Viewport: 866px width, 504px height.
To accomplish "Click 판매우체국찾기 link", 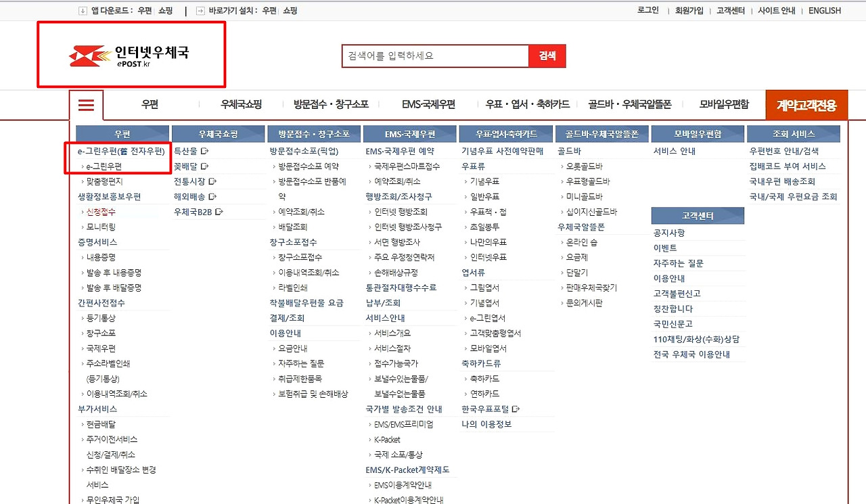I will point(591,288).
